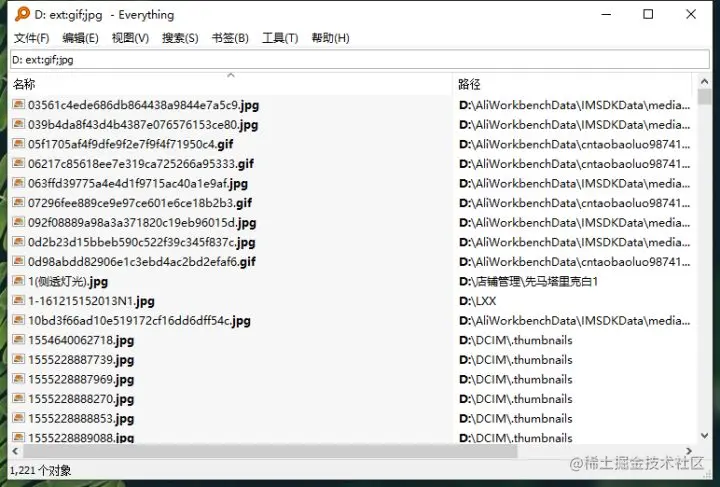This screenshot has width=720, height=487.
Task: Click the horizontal scrollbar thumb
Action: pos(270,451)
